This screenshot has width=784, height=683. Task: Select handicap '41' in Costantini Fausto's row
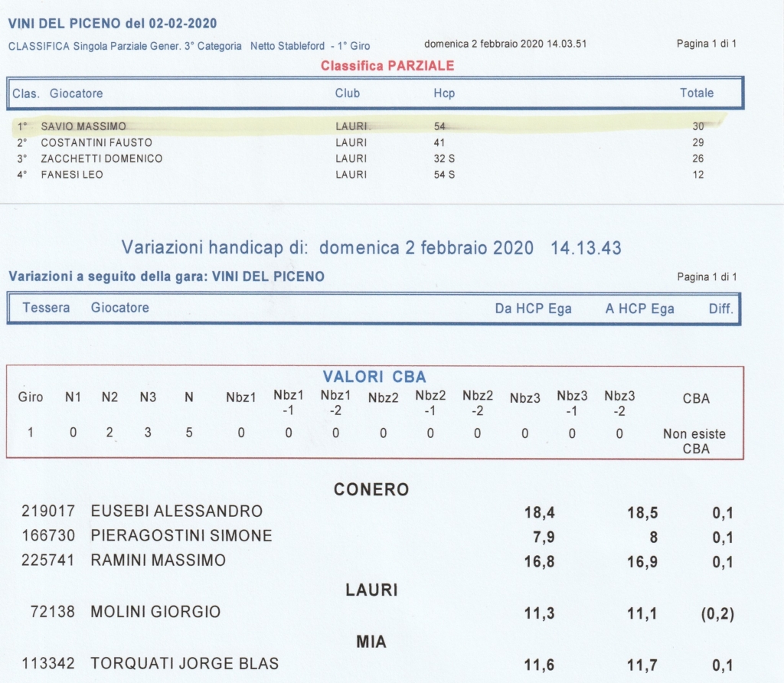(x=439, y=142)
